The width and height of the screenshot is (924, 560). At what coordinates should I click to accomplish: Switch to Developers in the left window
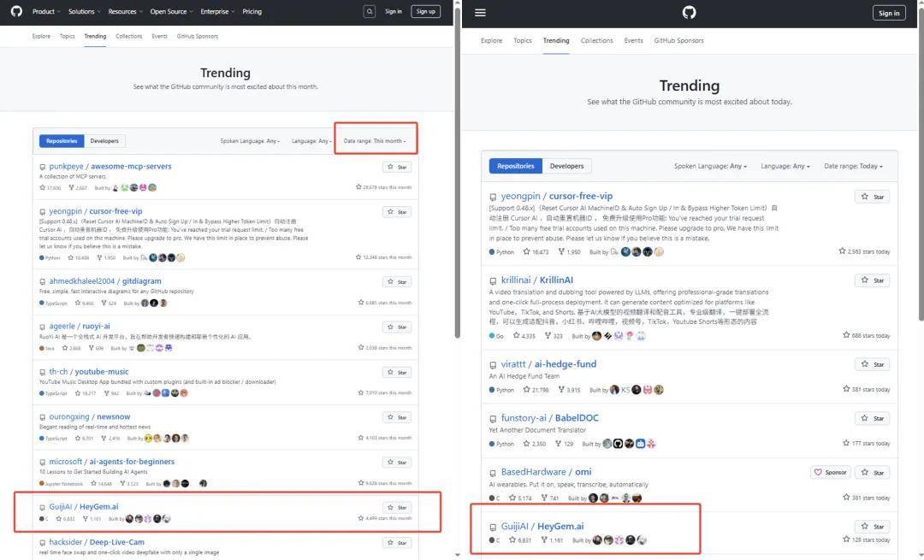coord(104,141)
